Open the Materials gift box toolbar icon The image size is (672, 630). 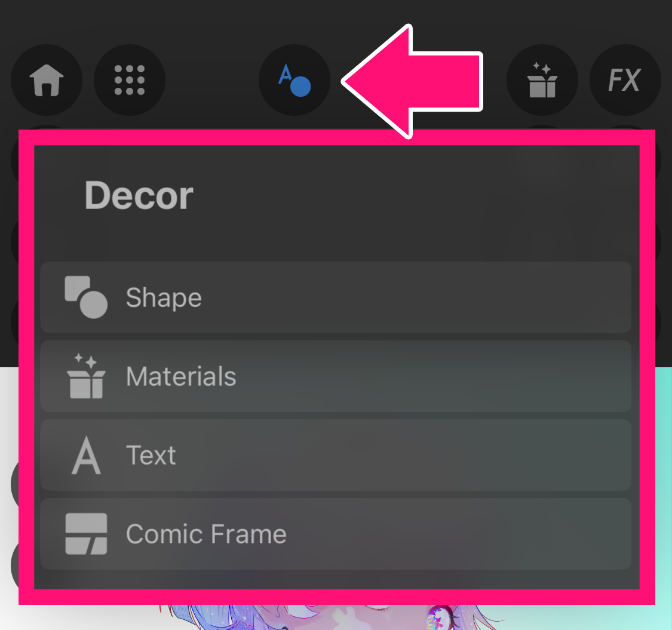point(542,80)
